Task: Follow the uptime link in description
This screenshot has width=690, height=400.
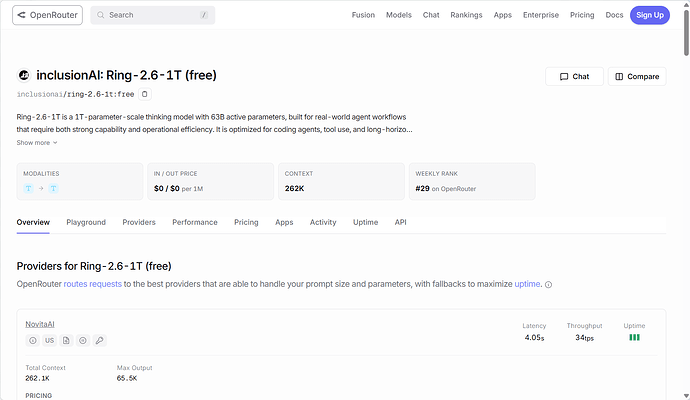Action: pos(527,284)
